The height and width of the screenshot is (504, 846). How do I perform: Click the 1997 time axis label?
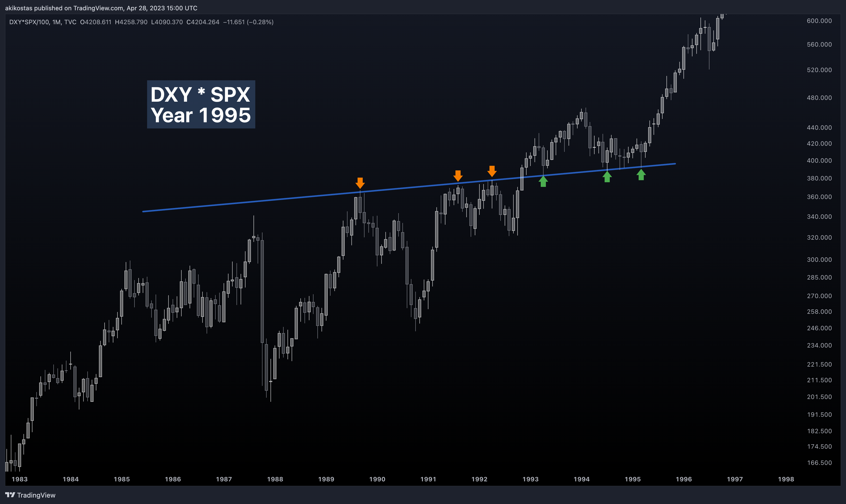pos(735,479)
